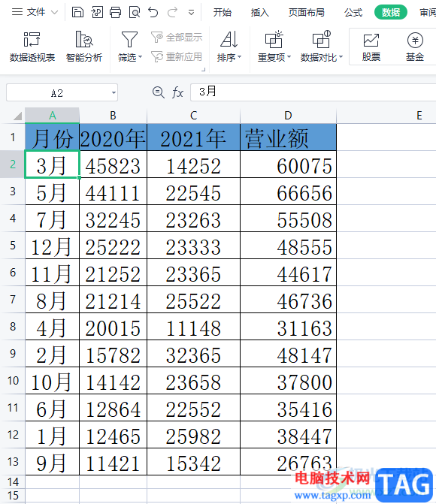Expand the 排序 dropdown arrow
436x504 pixels.
239,57
